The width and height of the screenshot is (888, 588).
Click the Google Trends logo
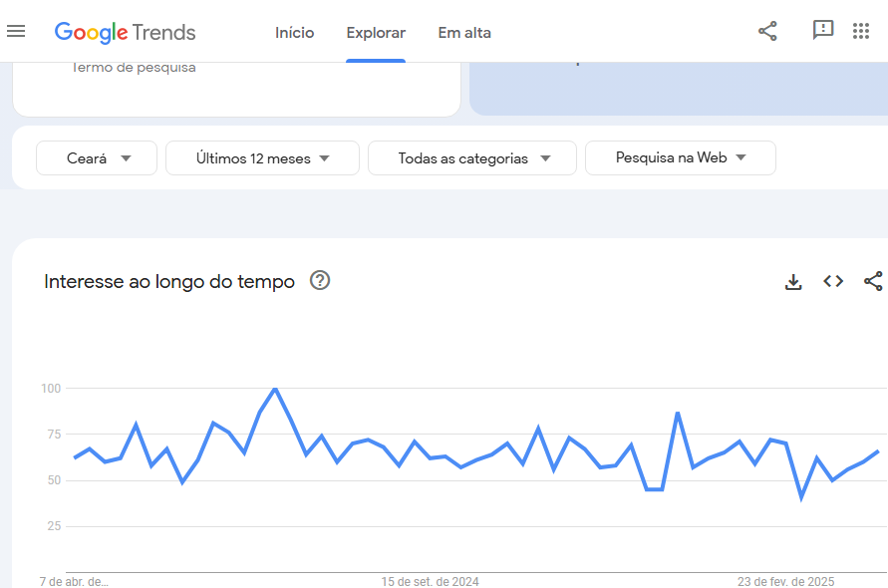click(x=126, y=32)
